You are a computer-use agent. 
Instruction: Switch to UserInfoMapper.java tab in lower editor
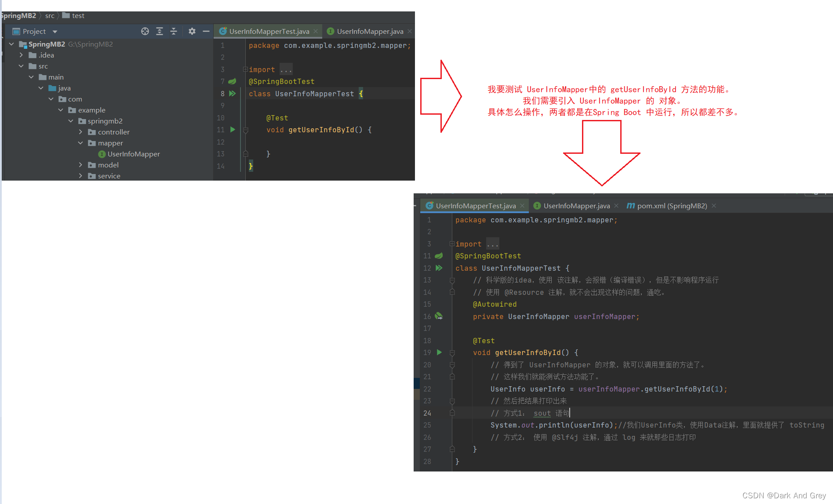576,206
